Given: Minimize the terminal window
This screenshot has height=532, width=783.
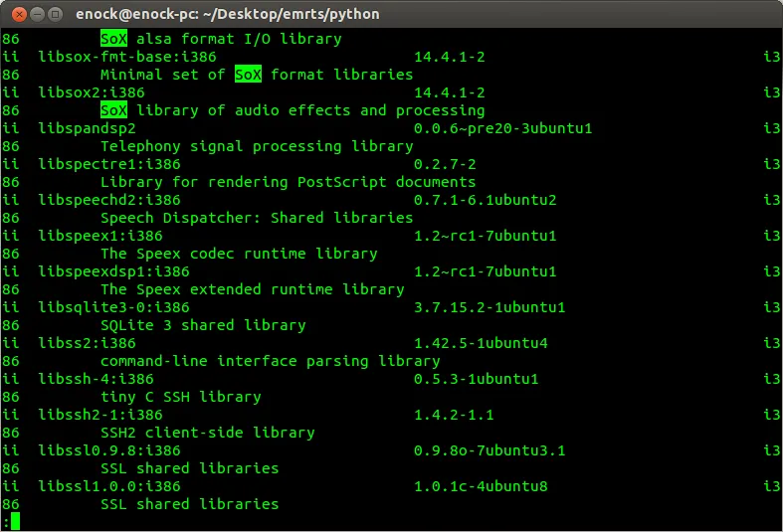Looking at the screenshot, I should [35, 14].
